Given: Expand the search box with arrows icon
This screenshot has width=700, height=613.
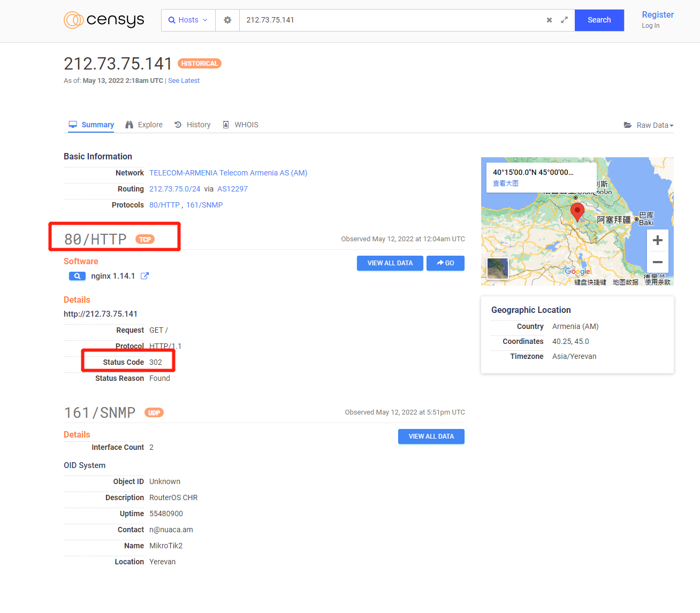Looking at the screenshot, I should click(564, 20).
